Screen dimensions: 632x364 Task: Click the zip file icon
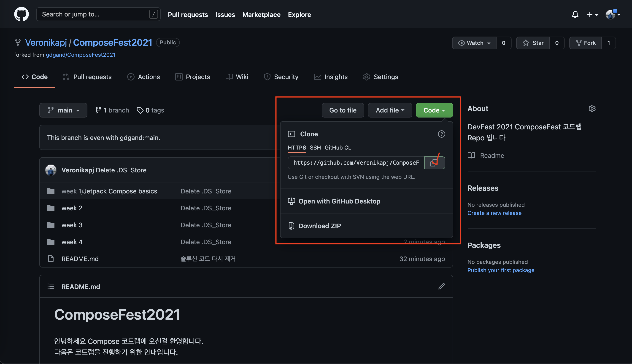coord(291,226)
